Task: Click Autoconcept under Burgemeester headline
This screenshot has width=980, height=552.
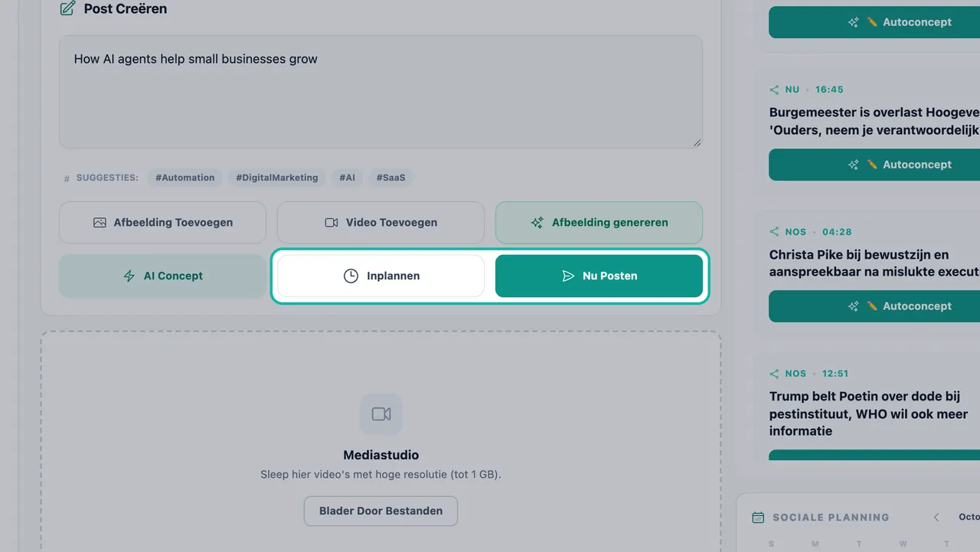Action: point(874,165)
